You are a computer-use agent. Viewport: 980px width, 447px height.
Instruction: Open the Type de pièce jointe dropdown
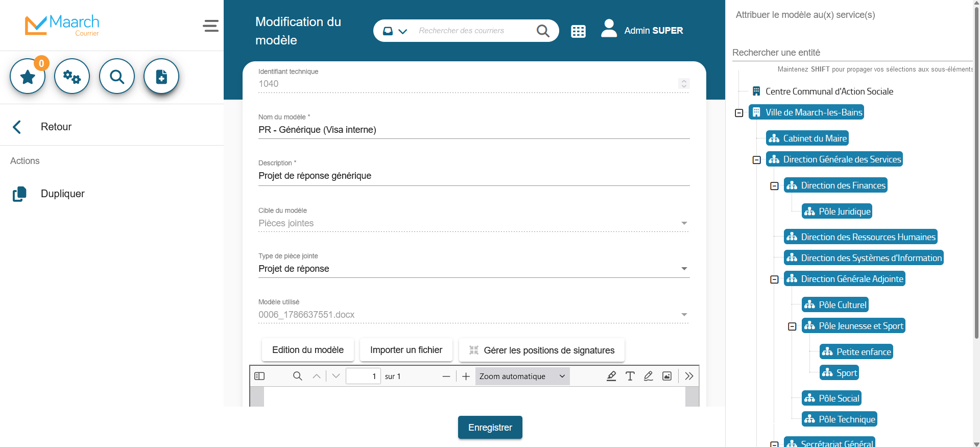(473, 269)
